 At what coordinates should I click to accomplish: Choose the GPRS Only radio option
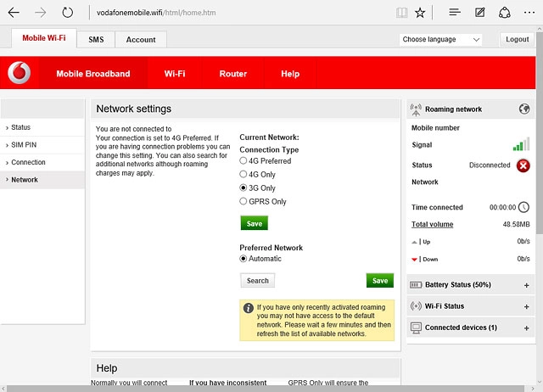pyautogui.click(x=244, y=202)
